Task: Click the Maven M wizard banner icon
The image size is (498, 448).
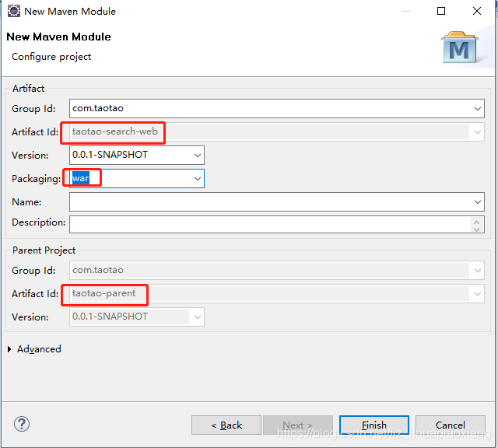Action: (x=460, y=47)
